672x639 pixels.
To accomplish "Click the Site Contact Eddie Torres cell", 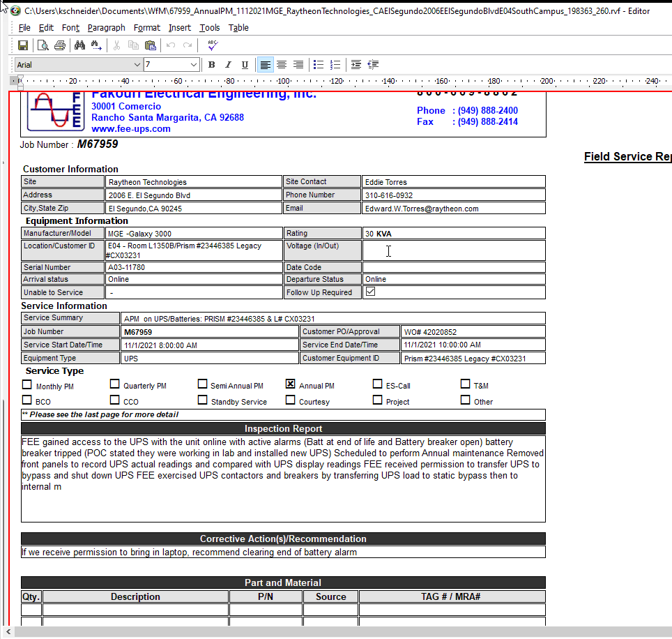I will pyautogui.click(x=454, y=182).
